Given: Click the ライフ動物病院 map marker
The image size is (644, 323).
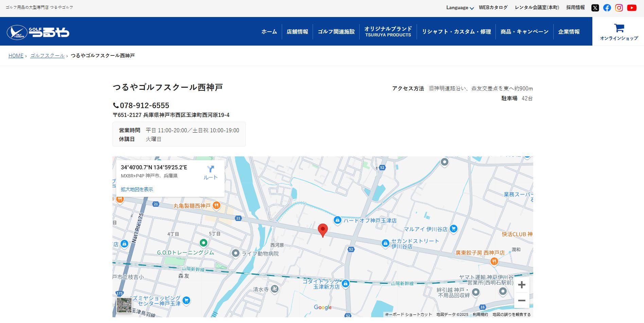Looking at the screenshot, I should 236,253.
